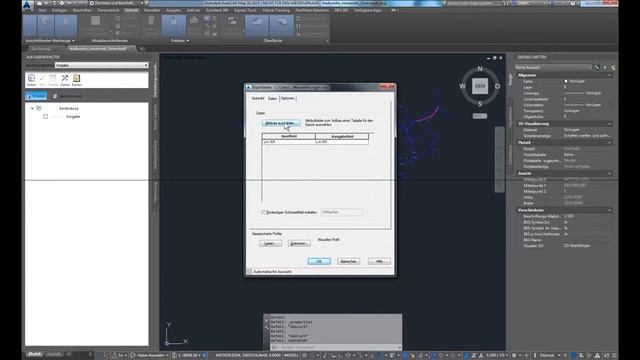Viewport: 640px width, 360px height.
Task: Open the AutoCAD application menu button
Action: point(27,5)
